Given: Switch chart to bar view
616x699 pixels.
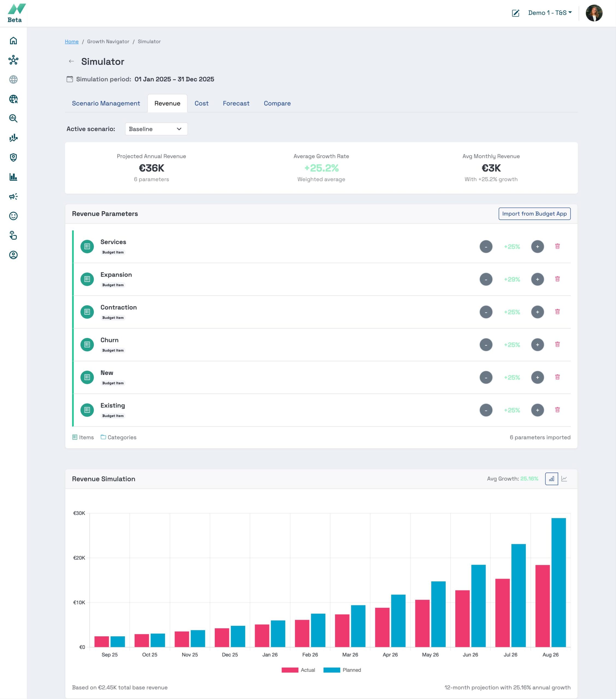Looking at the screenshot, I should point(551,479).
